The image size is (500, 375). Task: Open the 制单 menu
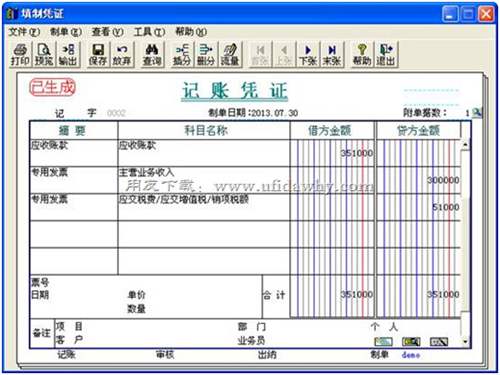tap(66, 32)
